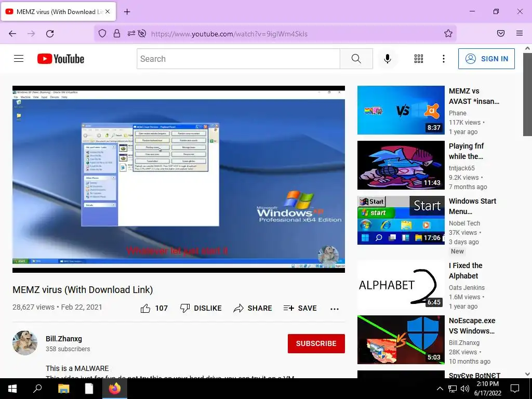Click the scrollbar down arrow
The width and height of the screenshot is (532, 399).
click(x=527, y=374)
